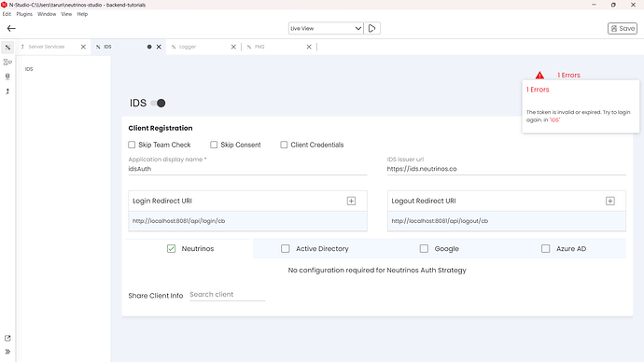Check the Skip Team Check box

[x=132, y=145]
